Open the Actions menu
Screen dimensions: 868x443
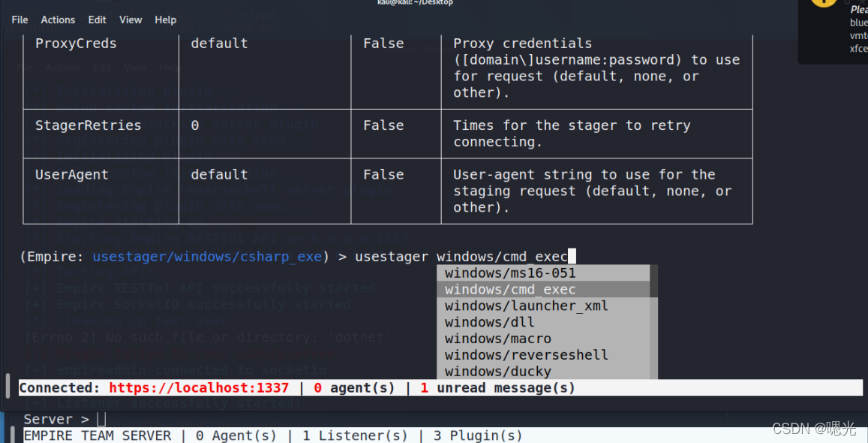(58, 20)
